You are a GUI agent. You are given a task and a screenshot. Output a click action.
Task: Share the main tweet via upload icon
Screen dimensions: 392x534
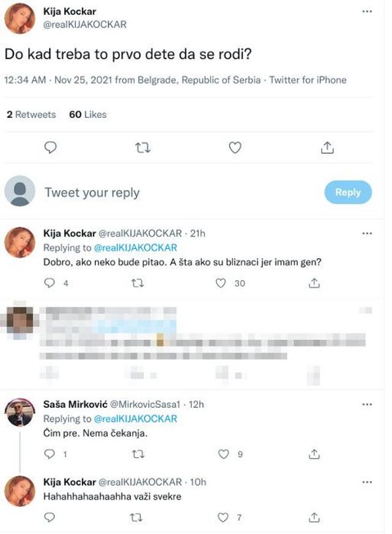[327, 147]
